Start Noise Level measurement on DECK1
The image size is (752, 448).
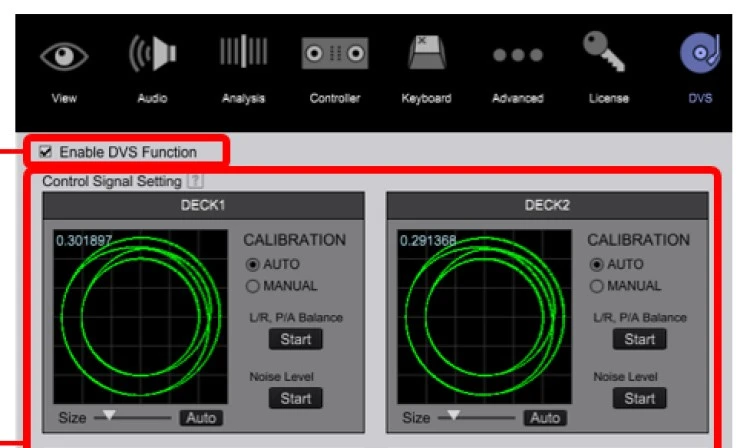click(x=295, y=398)
